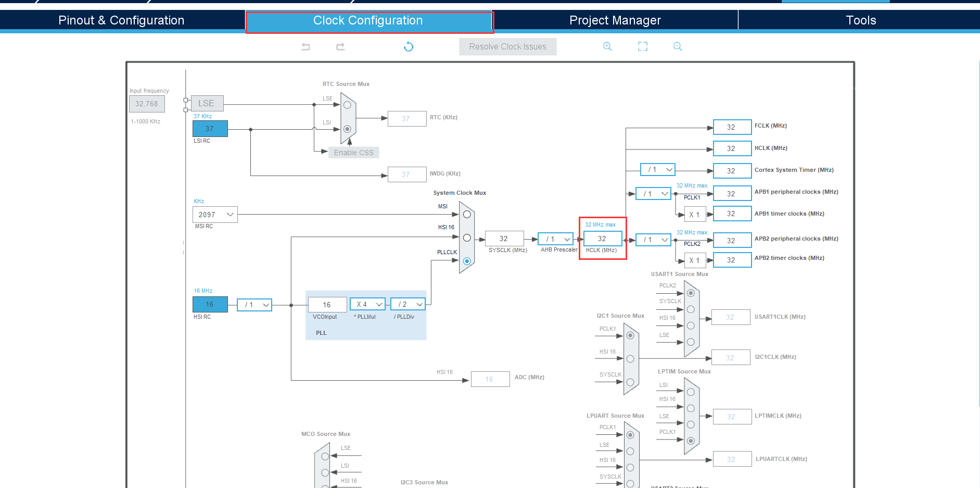Open the PLLDiv /2 dropdown

click(x=408, y=304)
